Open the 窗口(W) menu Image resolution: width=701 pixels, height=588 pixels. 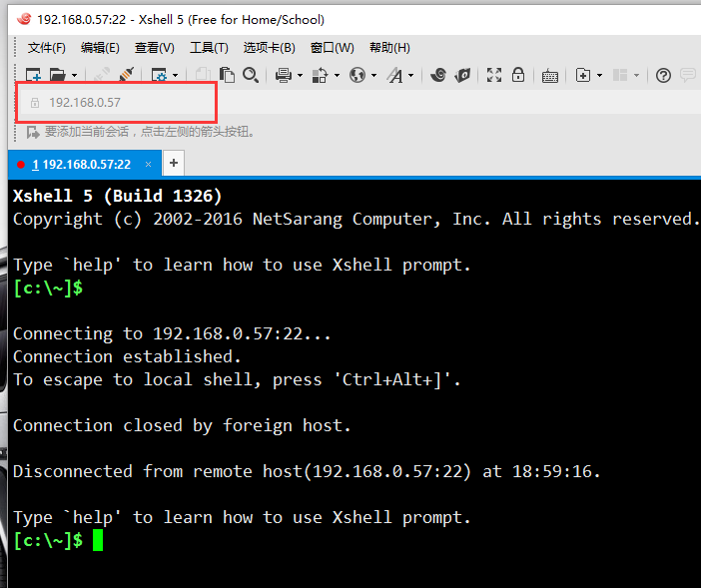coord(333,48)
